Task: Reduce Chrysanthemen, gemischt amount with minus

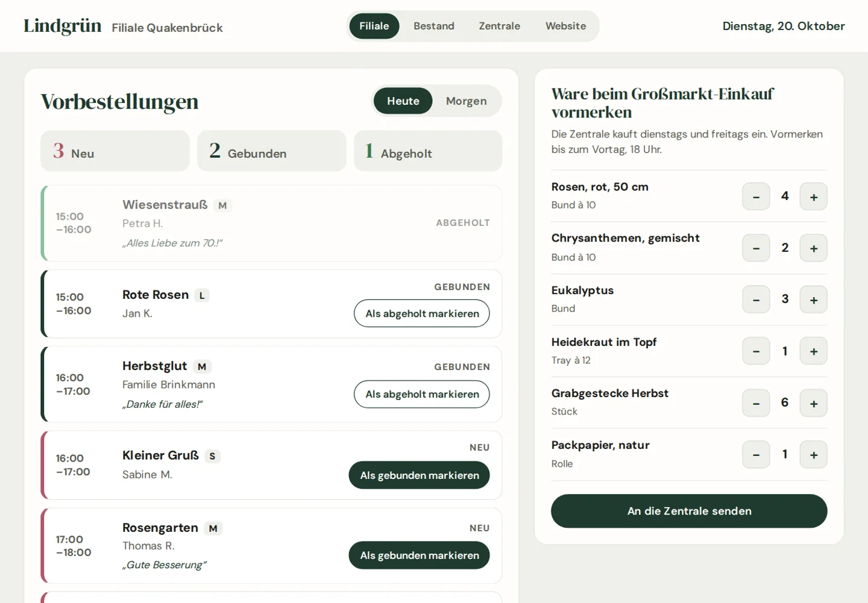Action: [756, 248]
